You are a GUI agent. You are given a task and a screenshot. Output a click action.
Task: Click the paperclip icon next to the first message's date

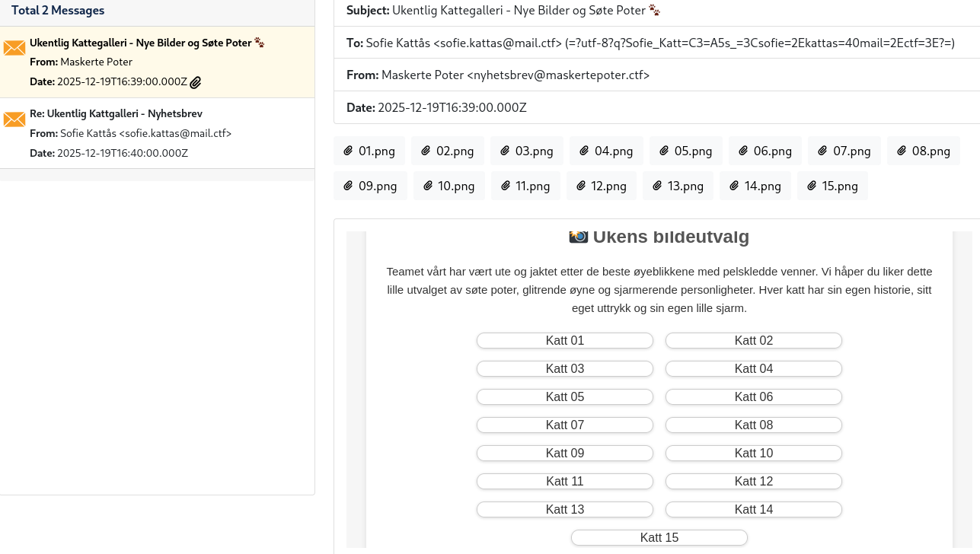[x=195, y=81]
